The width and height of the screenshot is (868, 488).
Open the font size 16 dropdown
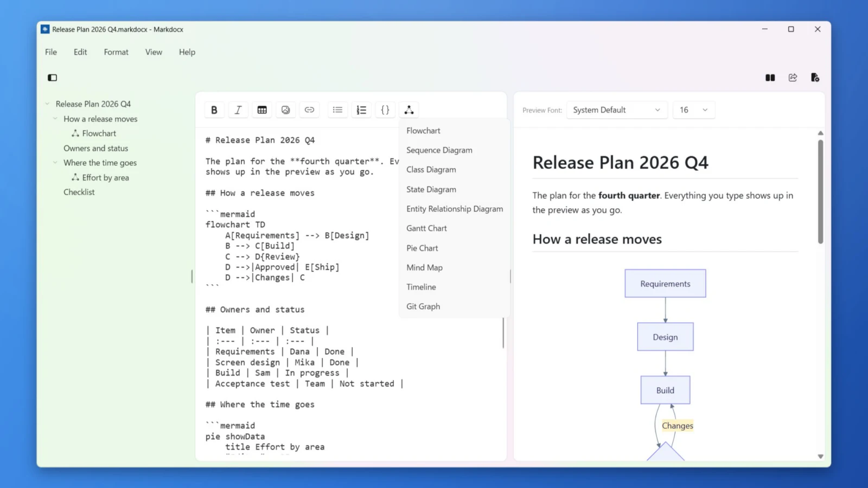point(694,110)
